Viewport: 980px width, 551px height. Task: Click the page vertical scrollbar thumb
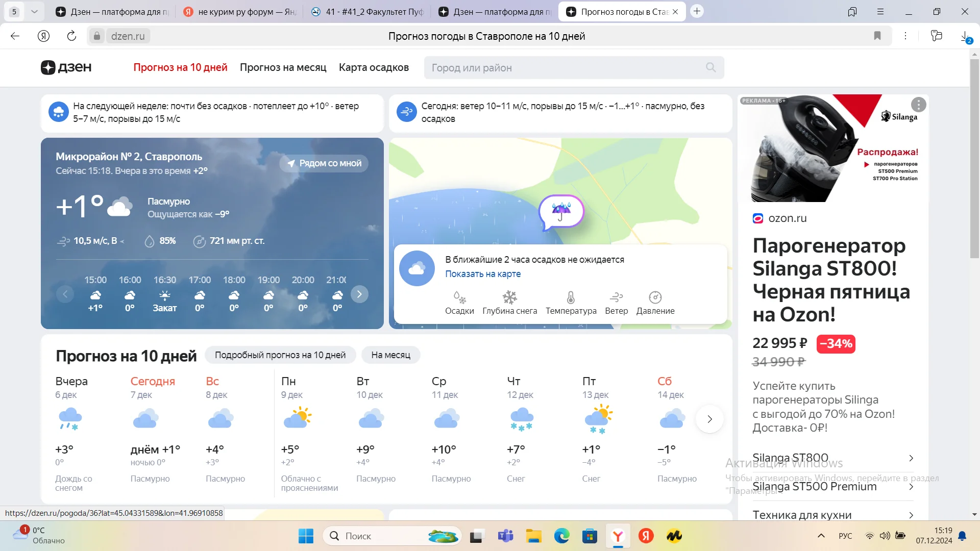[x=974, y=158]
